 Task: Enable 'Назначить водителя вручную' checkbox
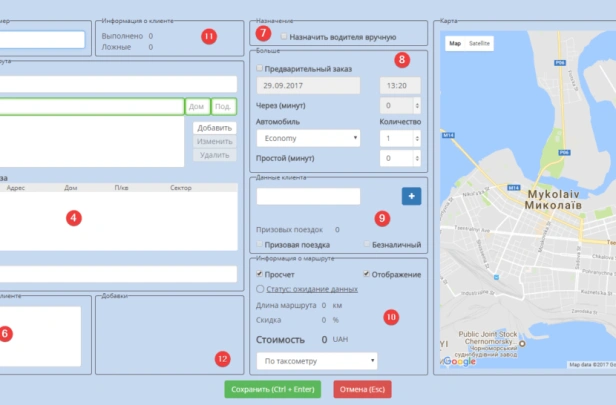tap(285, 36)
